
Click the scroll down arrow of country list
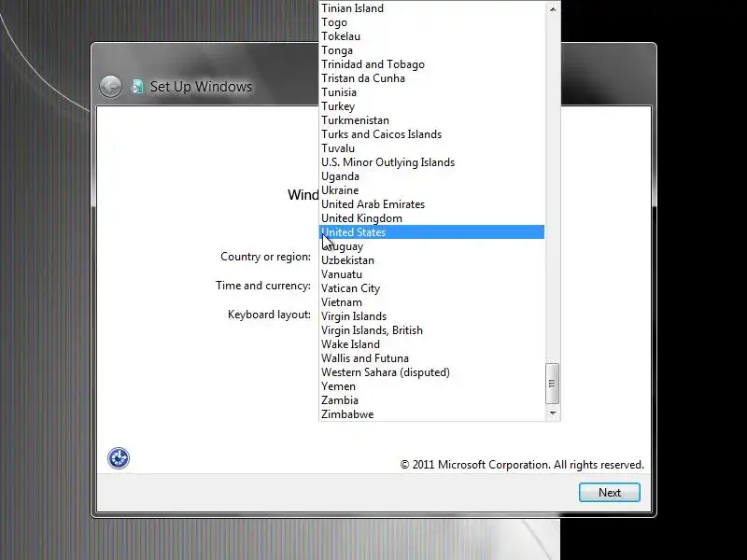coord(553,413)
